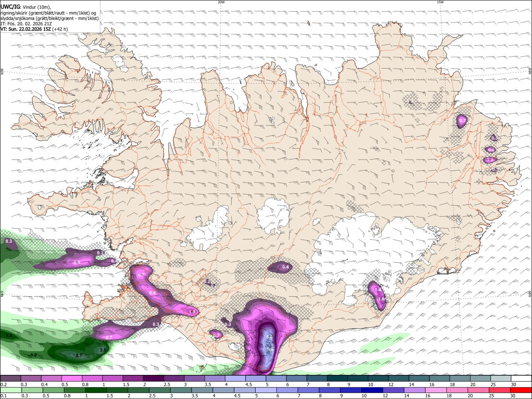Click the darkest purple 2–2.5 swatch, top legend row
Image resolution: width=532 pixels, height=399 pixels.
coord(153,379)
